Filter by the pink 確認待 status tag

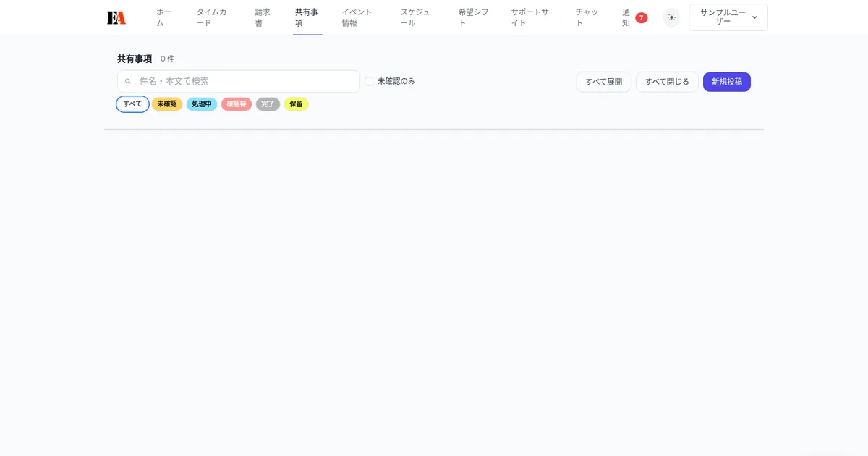[x=236, y=104]
